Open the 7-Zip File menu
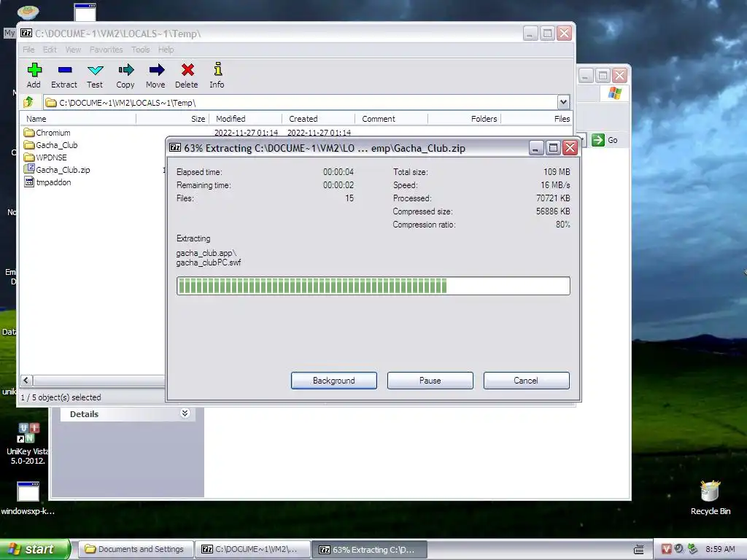Screen dimensions: 747x560 (x=28, y=50)
